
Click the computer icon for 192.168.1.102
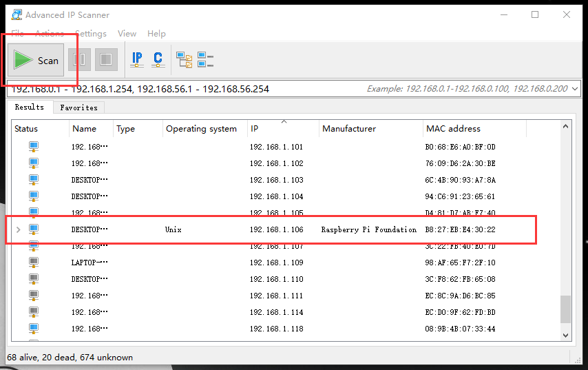point(34,163)
